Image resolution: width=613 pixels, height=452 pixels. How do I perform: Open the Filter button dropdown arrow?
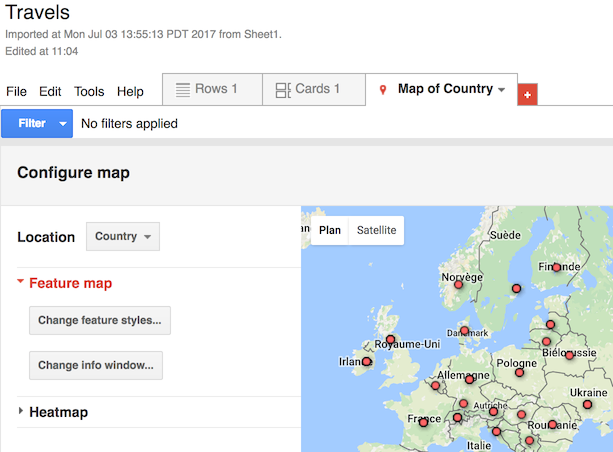coord(64,124)
